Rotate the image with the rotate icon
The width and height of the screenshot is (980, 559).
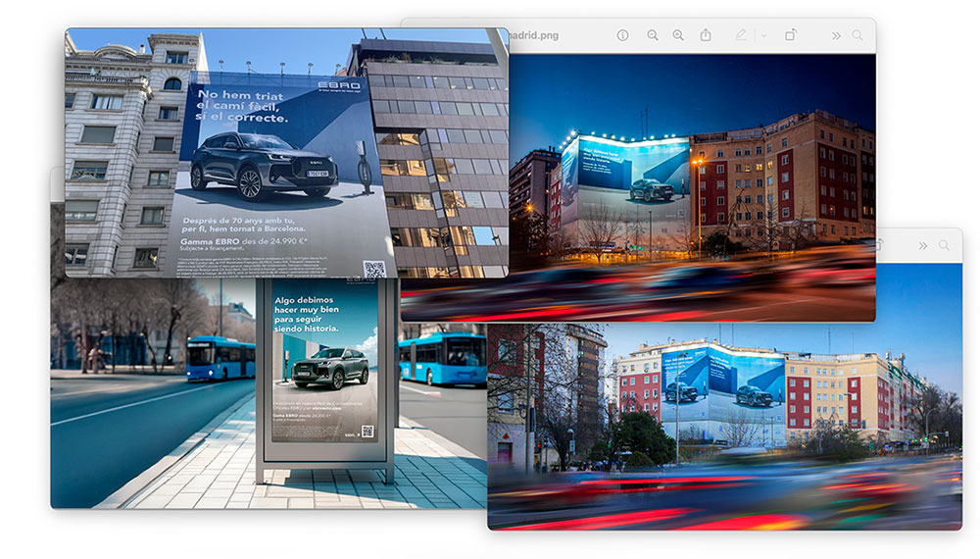(791, 35)
